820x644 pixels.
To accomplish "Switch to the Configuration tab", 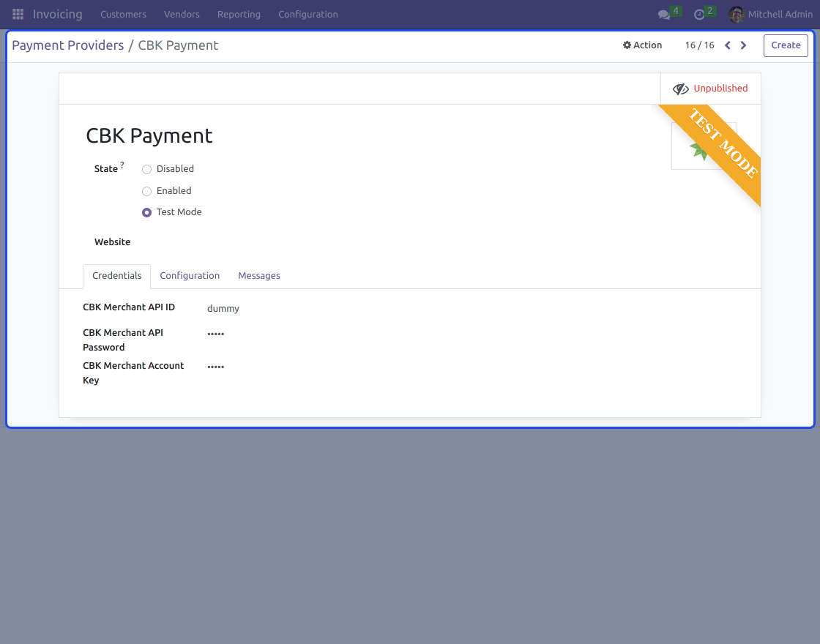I will point(190,275).
